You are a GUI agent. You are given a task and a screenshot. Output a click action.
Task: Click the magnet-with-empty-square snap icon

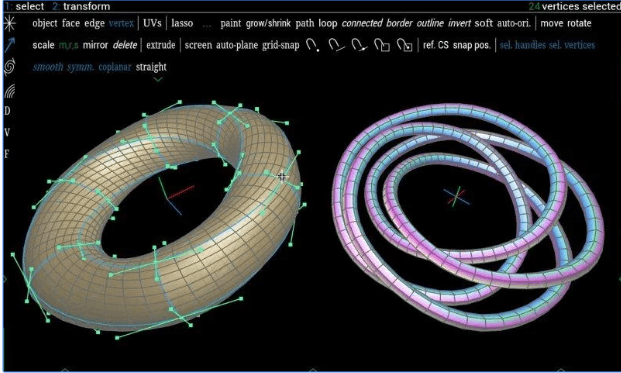382,46
